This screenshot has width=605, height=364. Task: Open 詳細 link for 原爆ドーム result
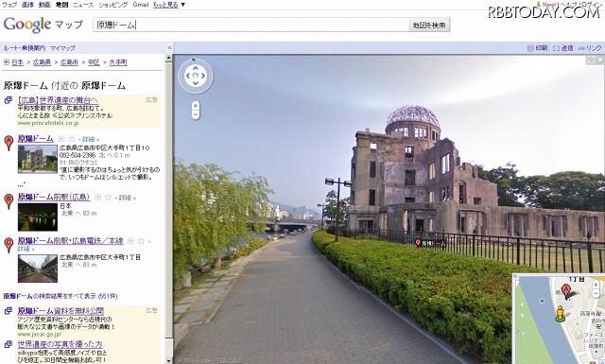90,139
